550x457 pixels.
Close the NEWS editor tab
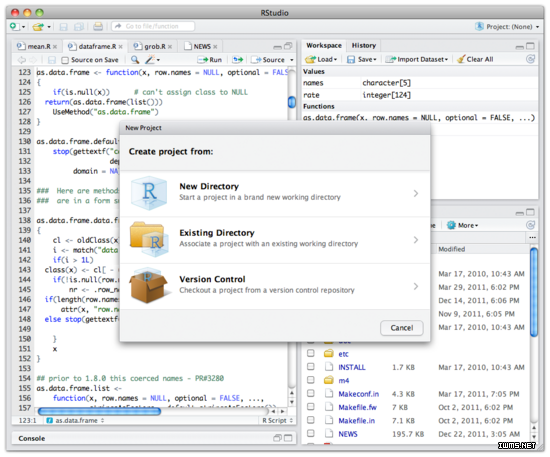coord(215,47)
